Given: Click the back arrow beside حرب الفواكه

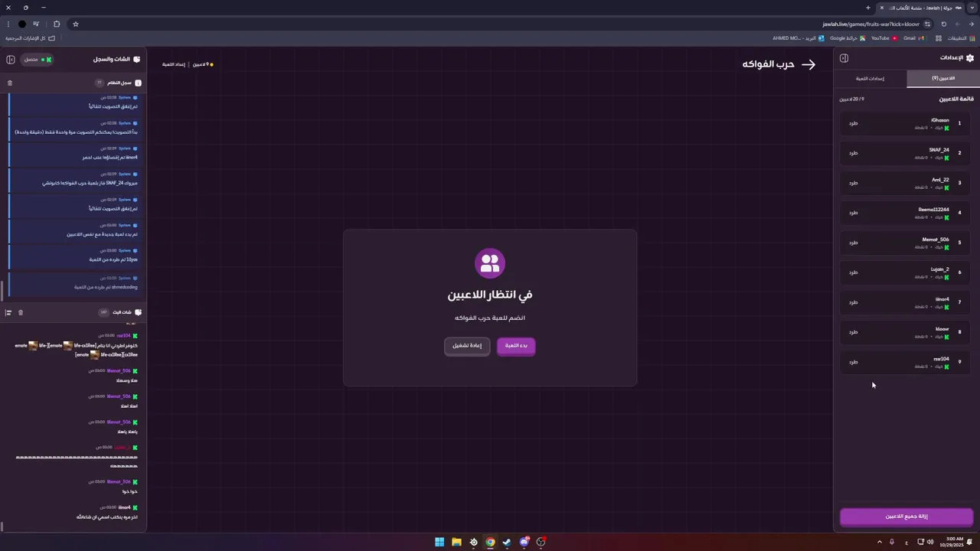Looking at the screenshot, I should tap(808, 64).
